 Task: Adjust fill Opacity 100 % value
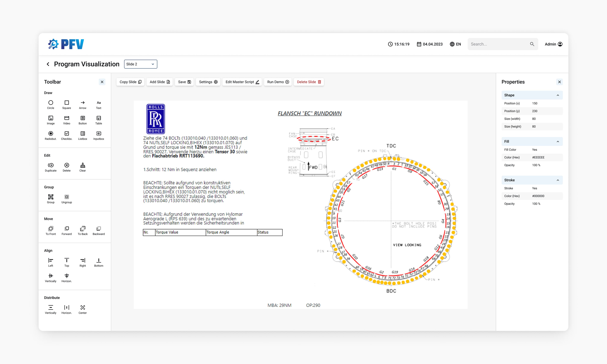[x=536, y=165]
